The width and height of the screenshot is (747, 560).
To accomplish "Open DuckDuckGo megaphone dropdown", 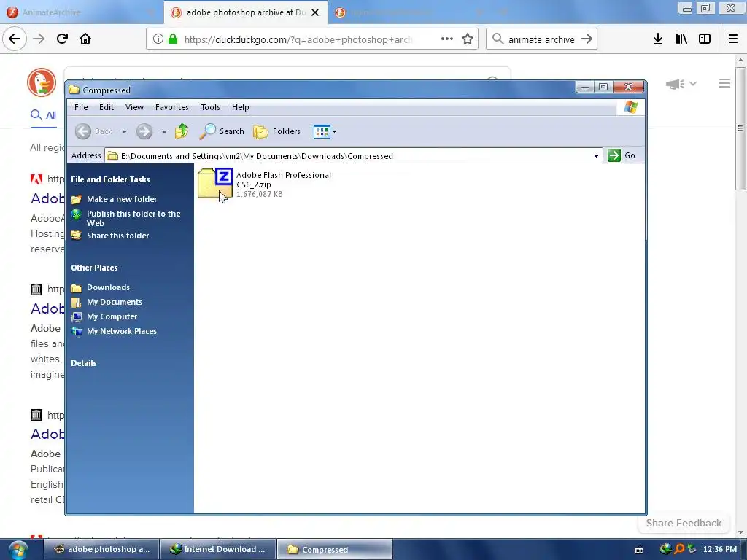I will [681, 84].
